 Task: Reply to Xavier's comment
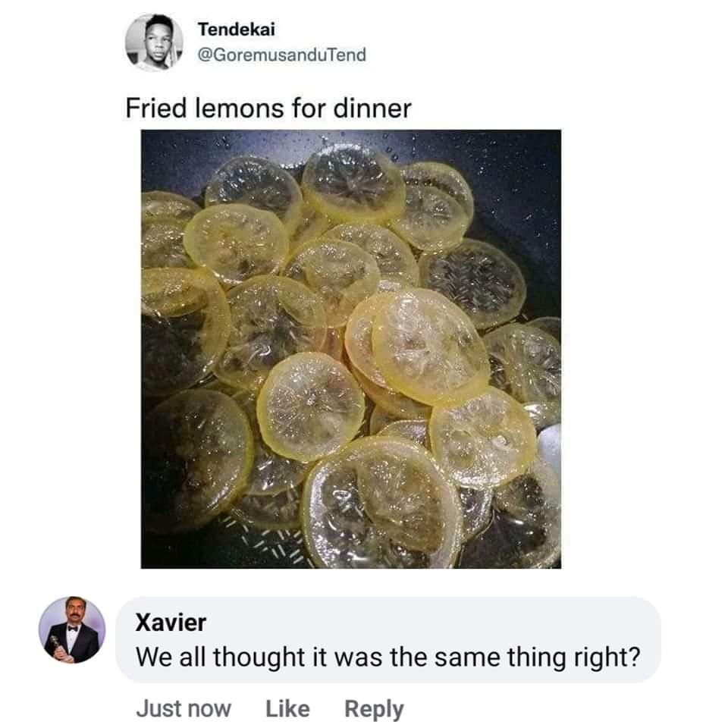click(374, 709)
